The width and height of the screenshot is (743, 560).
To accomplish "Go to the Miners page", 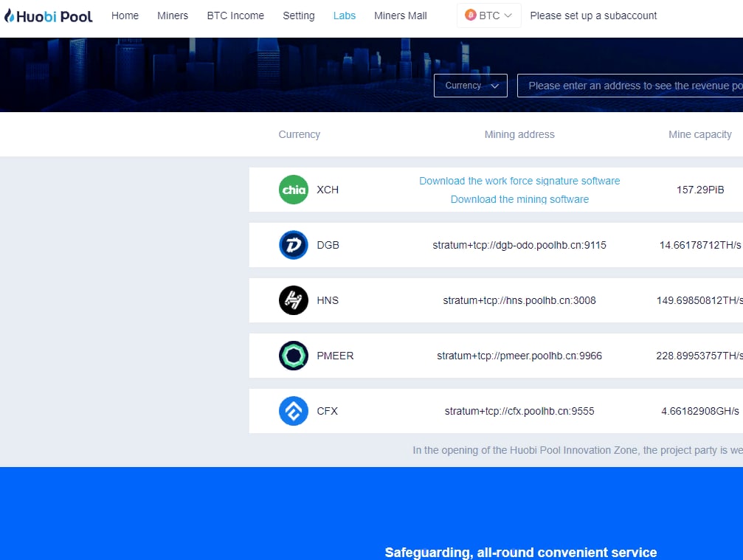I will pos(173,15).
